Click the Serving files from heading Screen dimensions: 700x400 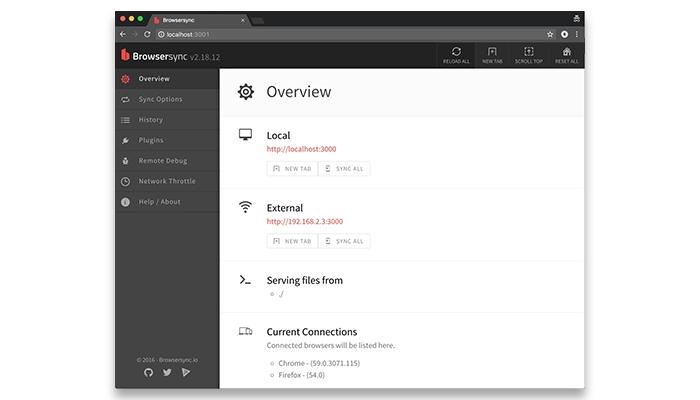click(x=304, y=280)
